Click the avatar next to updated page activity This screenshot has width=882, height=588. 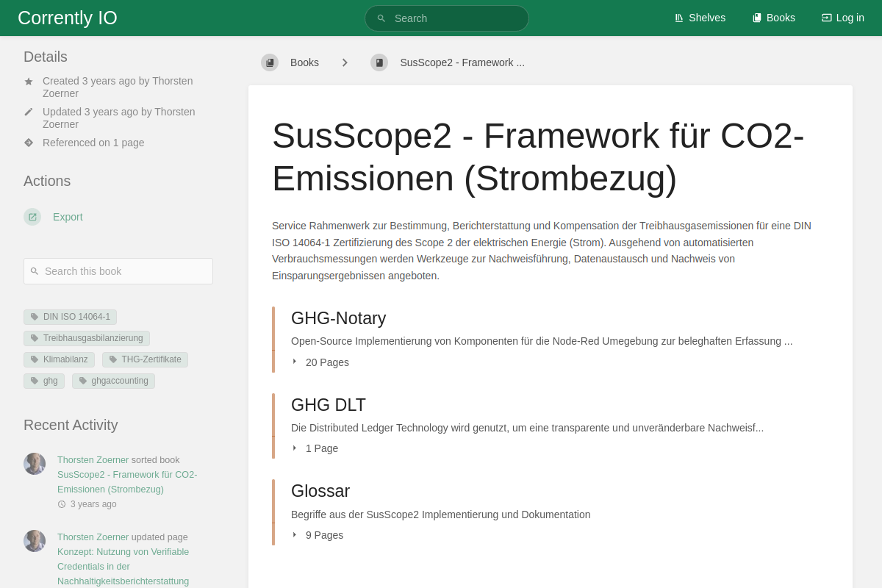pos(35,541)
